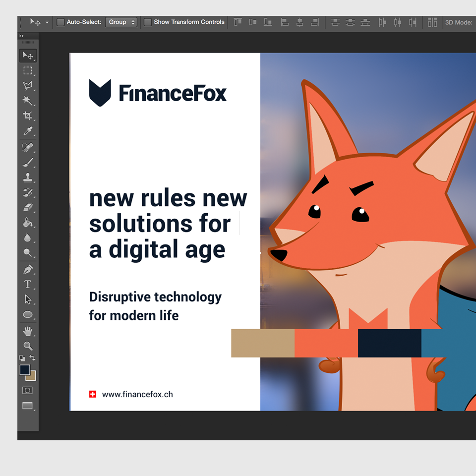Click the Align bottom edges button
476x476 pixels.
tap(267, 22)
